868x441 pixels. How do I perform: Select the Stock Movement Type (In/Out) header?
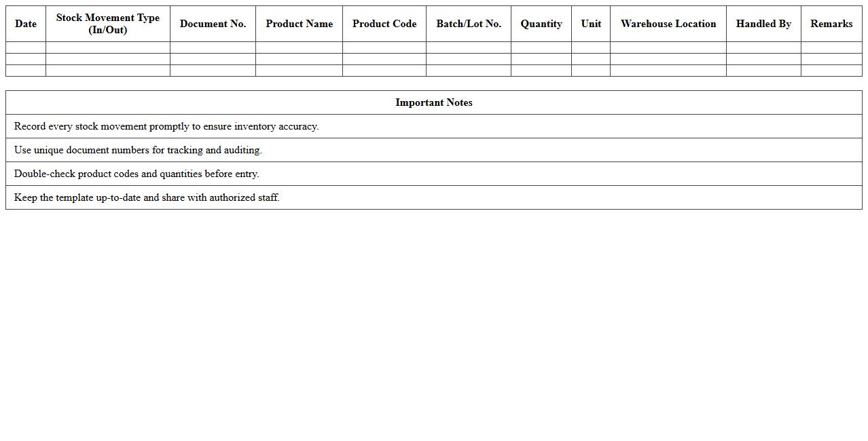tap(108, 24)
